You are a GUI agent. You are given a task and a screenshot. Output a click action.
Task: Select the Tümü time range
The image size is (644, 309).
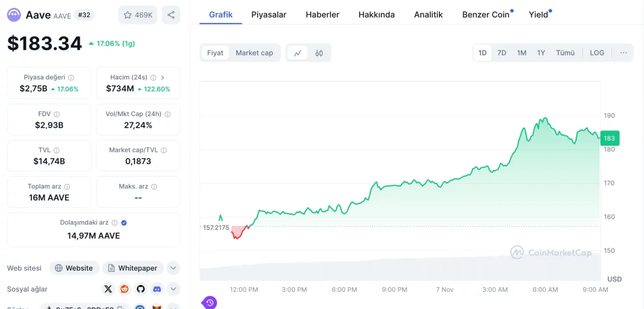565,53
